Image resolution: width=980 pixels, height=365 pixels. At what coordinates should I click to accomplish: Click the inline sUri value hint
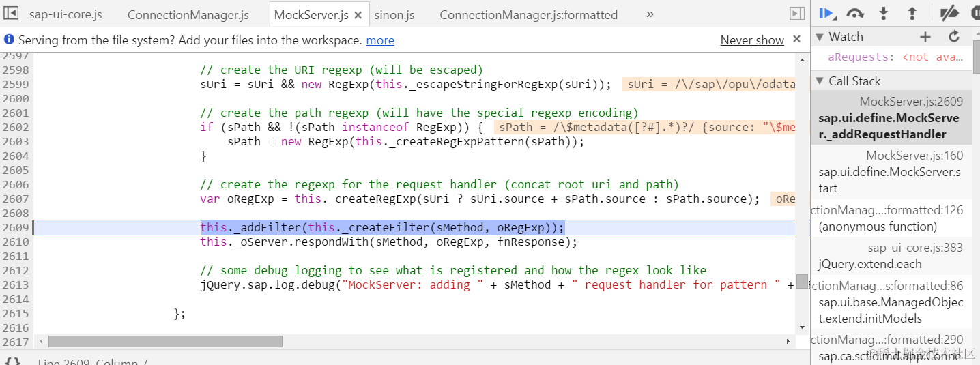click(x=710, y=85)
